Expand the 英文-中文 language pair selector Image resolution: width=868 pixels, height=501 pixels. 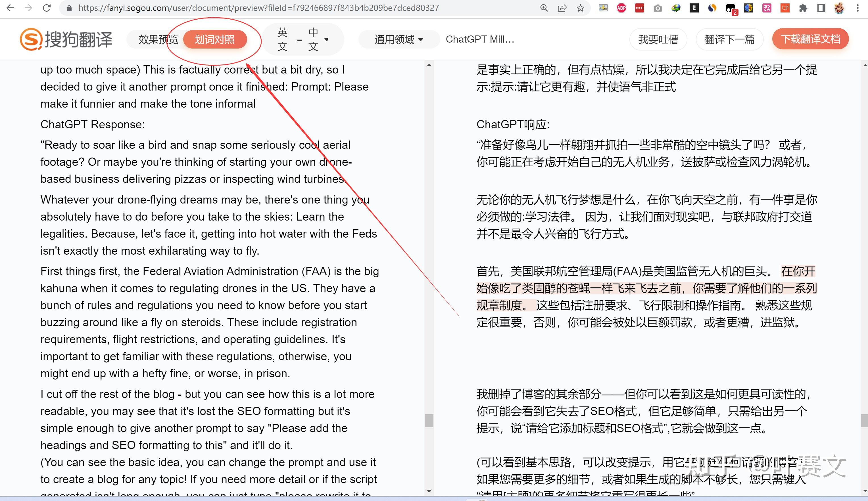tap(303, 39)
